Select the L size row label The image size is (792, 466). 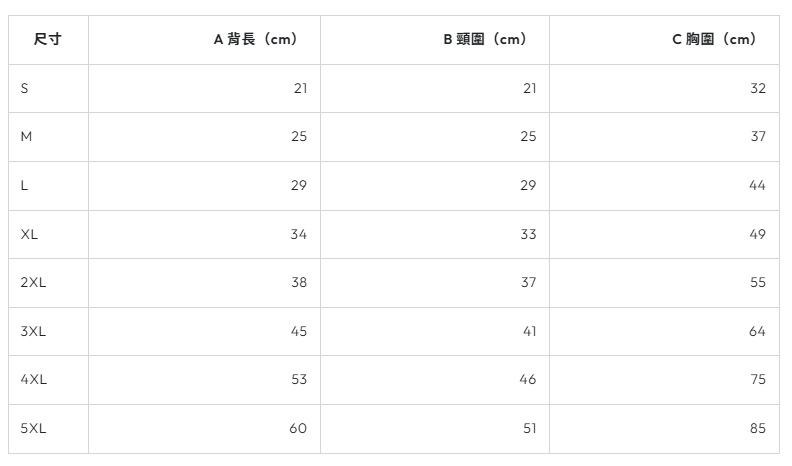[25, 185]
